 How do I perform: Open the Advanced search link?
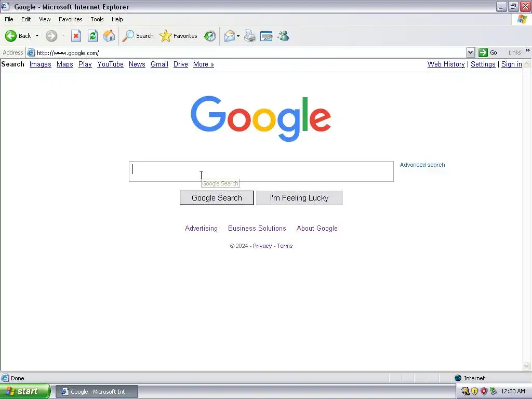[x=422, y=165]
